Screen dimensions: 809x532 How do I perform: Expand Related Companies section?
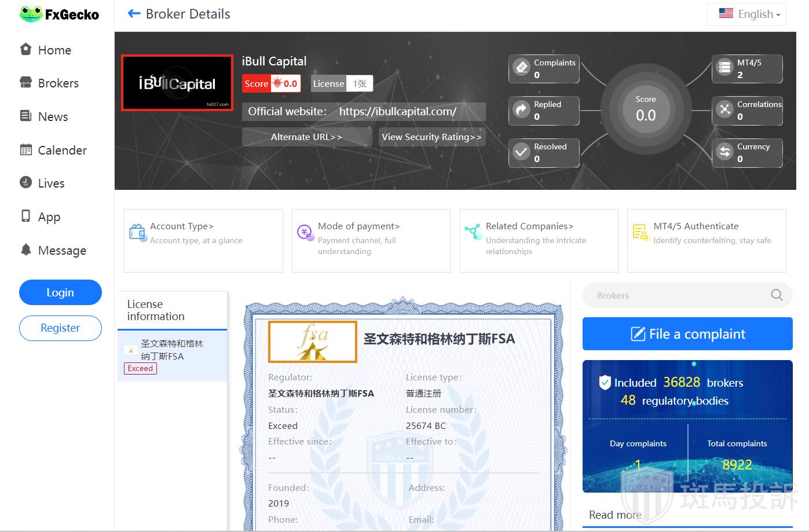coord(529,226)
